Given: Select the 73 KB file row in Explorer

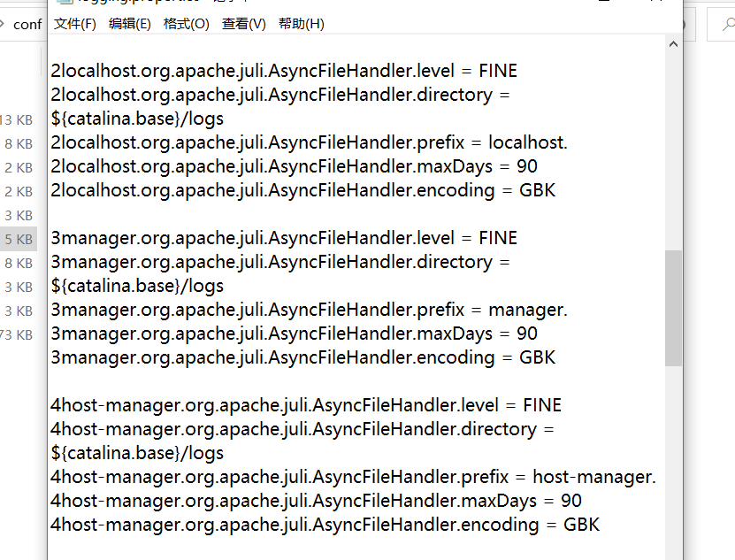Looking at the screenshot, I should [x=17, y=335].
